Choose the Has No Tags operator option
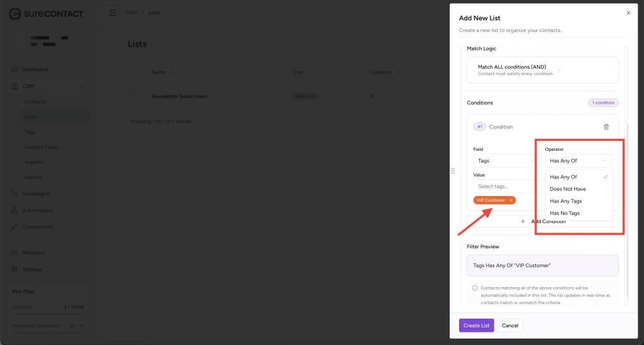 [565, 213]
